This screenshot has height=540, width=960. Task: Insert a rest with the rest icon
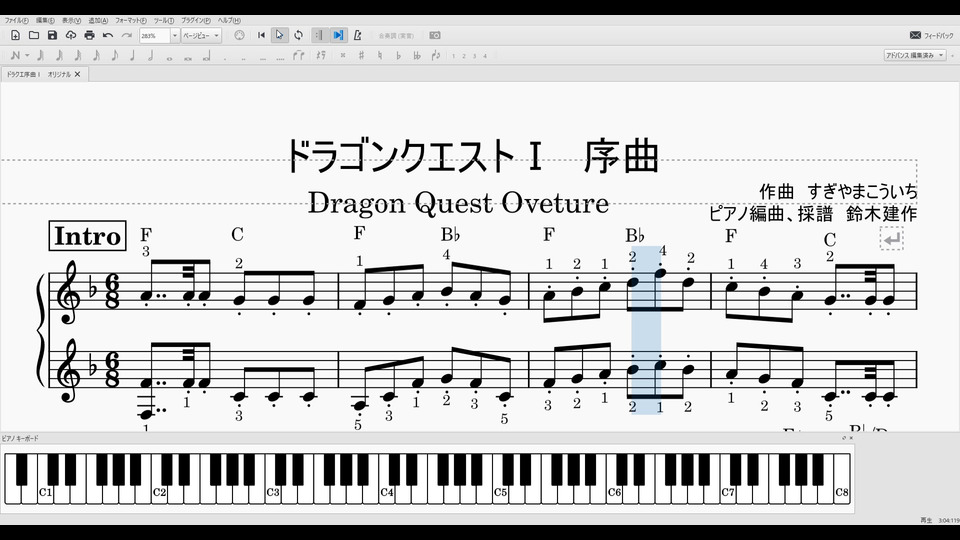point(321,56)
